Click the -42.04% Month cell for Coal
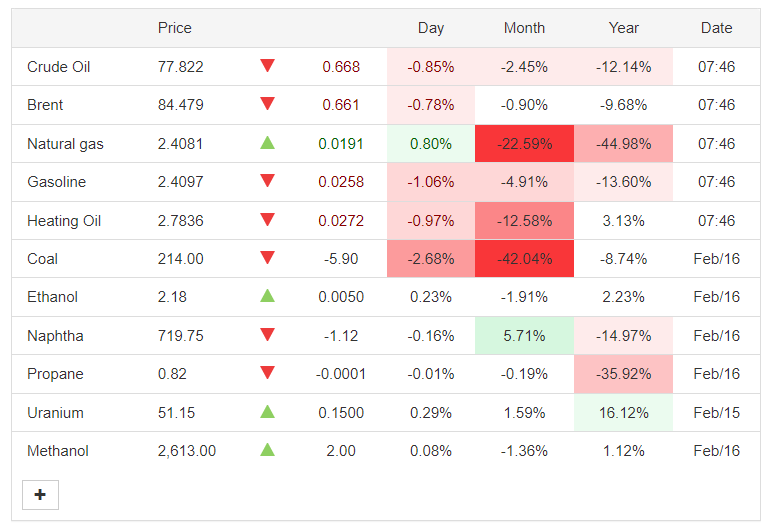Screen dimensions: 770x529 click(x=524, y=259)
